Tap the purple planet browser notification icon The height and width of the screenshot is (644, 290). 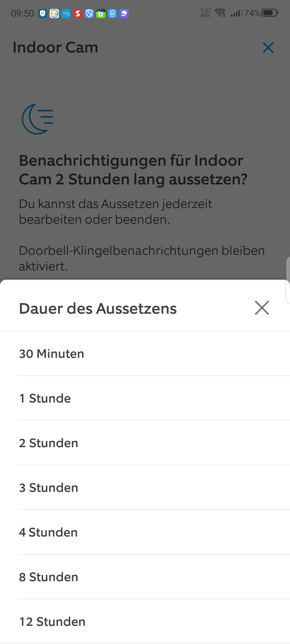(124, 14)
